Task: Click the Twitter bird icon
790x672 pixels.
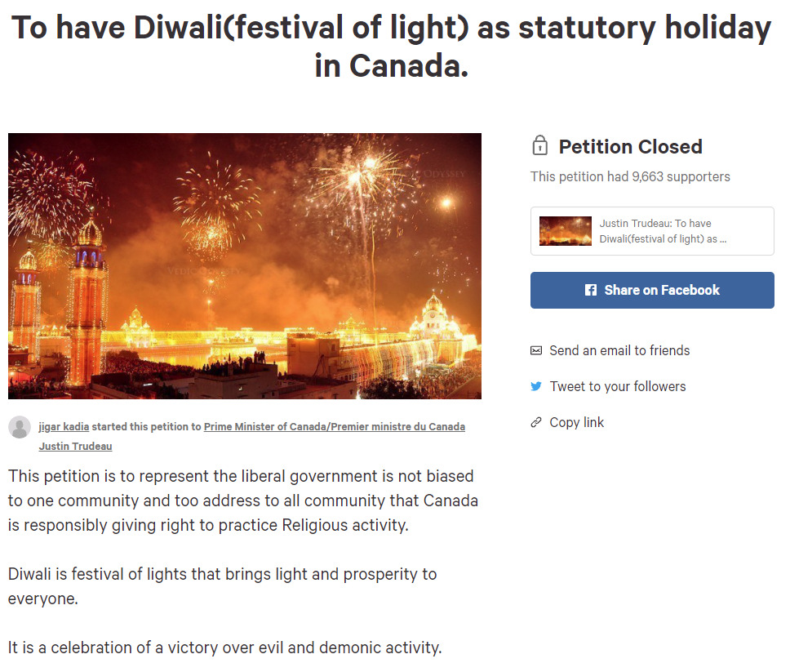Action: point(536,386)
